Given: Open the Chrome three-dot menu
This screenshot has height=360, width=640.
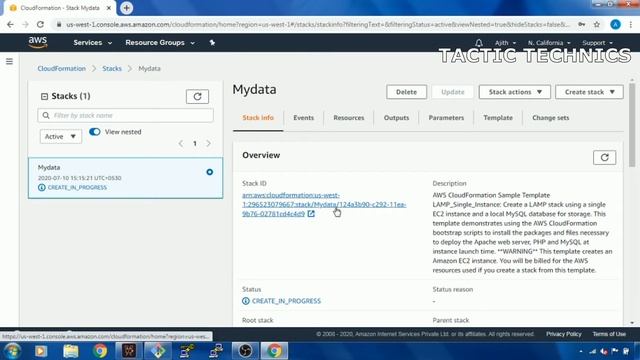Looking at the screenshot, I should [x=631, y=24].
